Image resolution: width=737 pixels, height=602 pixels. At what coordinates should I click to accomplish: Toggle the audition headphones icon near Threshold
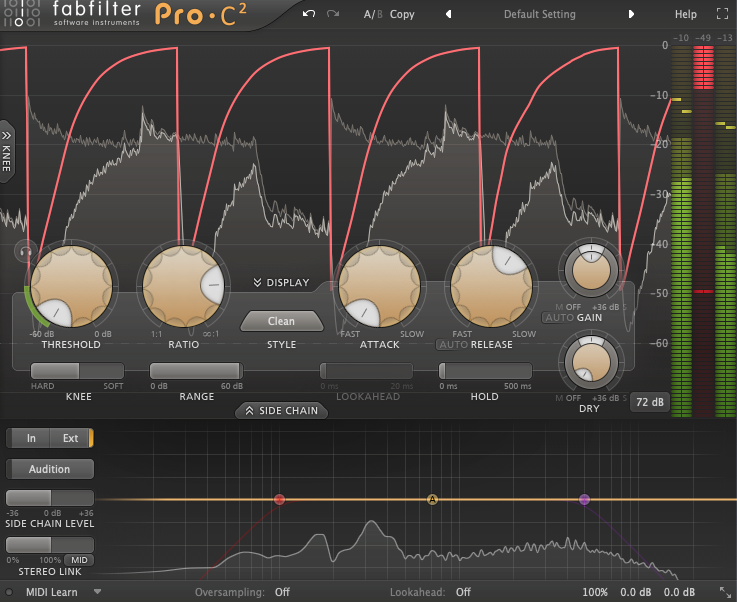click(x=25, y=251)
